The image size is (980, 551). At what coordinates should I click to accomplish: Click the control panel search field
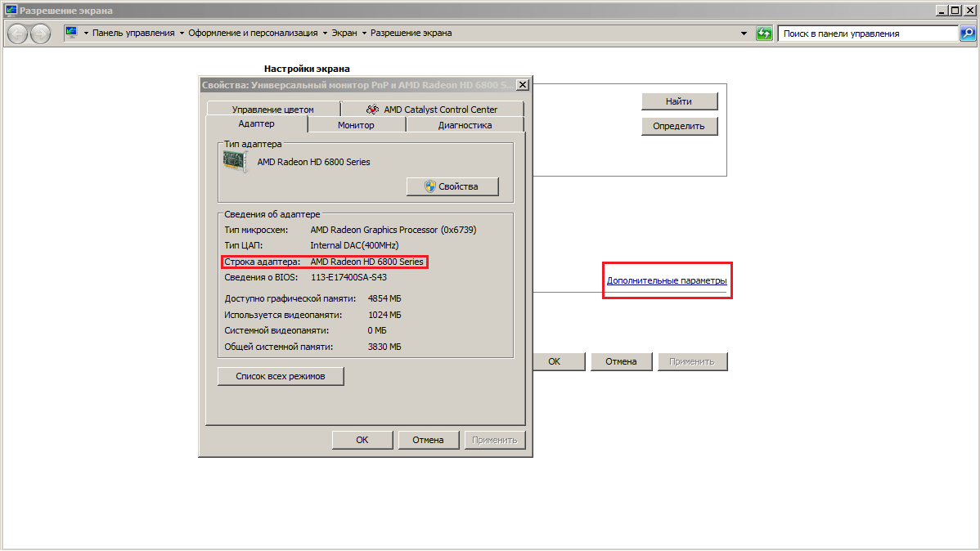point(868,34)
